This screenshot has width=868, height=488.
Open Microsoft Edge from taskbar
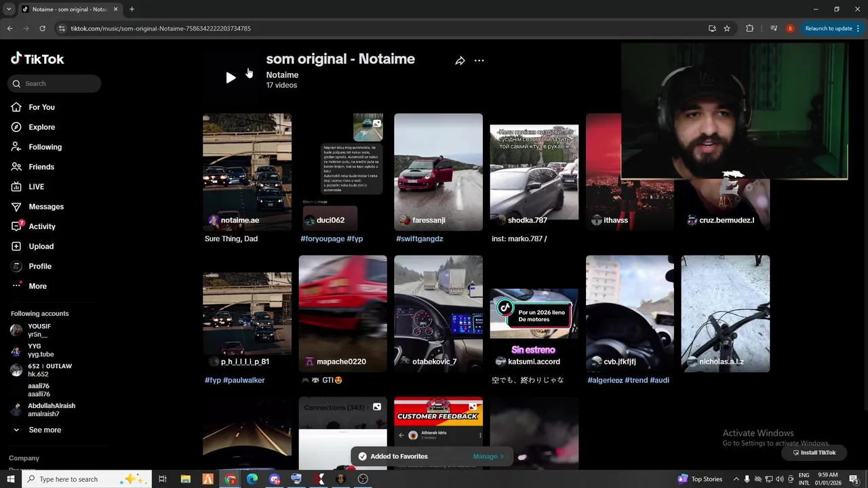(x=252, y=479)
